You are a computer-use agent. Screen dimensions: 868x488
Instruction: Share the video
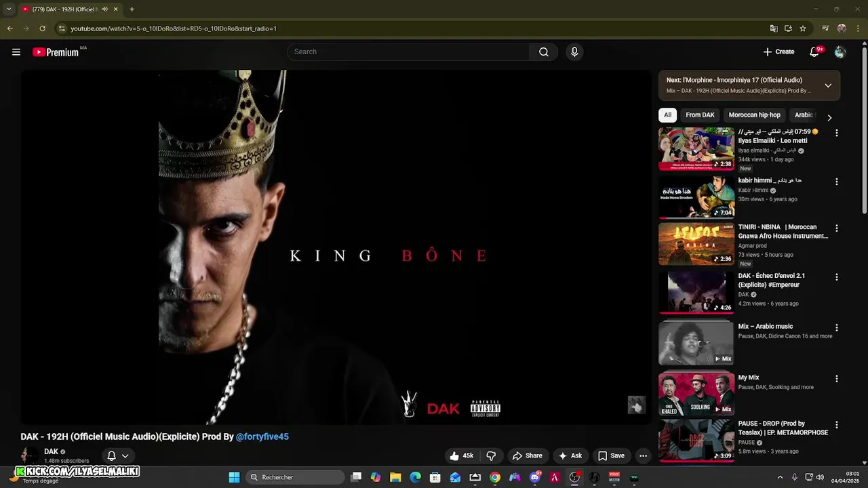pos(527,456)
